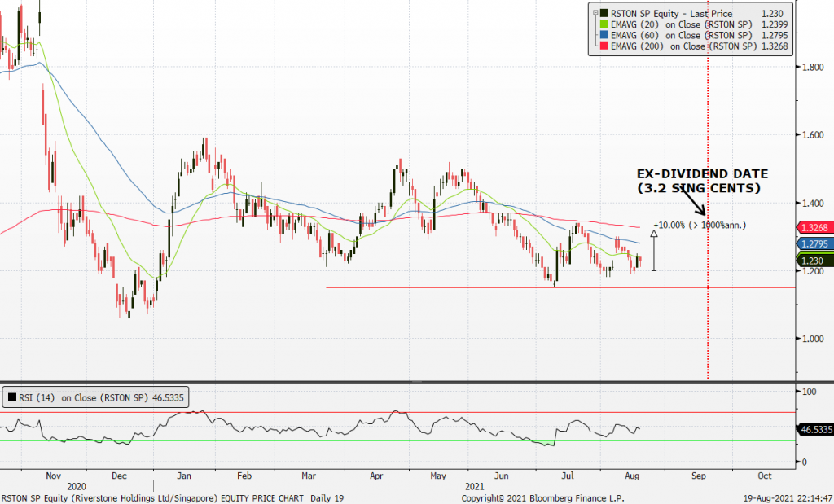Select the 'RSTON SP Equity - Last Price' legend entry
The width and height of the screenshot is (834, 504).
click(671, 14)
